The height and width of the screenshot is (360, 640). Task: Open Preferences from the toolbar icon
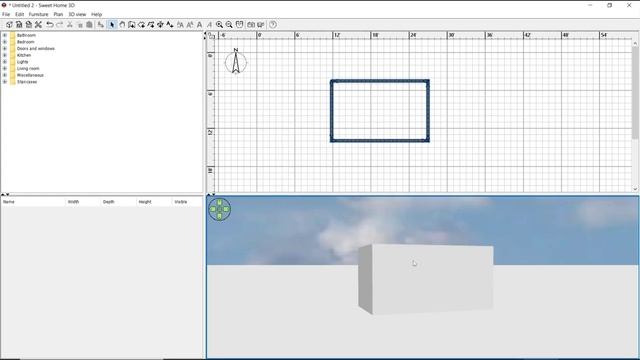pos(38,24)
